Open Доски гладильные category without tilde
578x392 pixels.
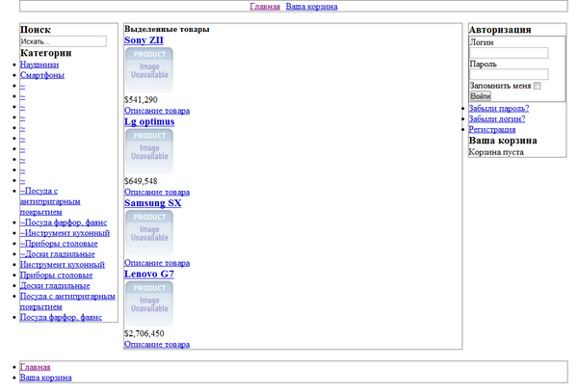(55, 285)
